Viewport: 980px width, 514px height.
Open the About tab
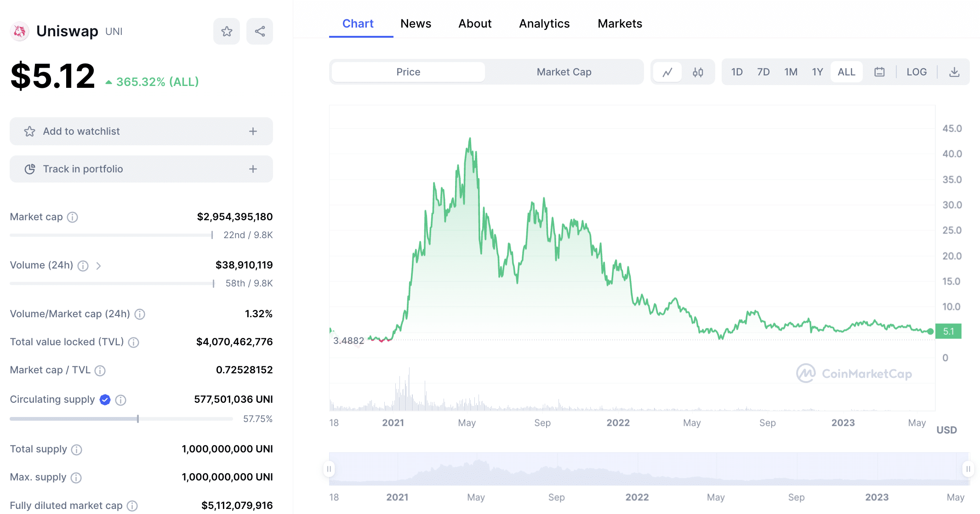pos(475,23)
